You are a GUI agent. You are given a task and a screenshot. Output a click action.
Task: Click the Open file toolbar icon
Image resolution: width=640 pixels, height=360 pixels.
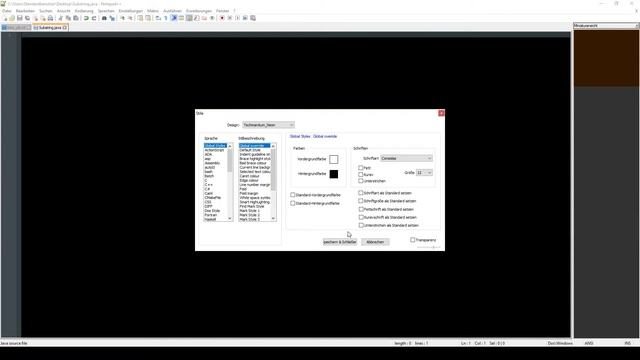pyautogui.click(x=12, y=18)
